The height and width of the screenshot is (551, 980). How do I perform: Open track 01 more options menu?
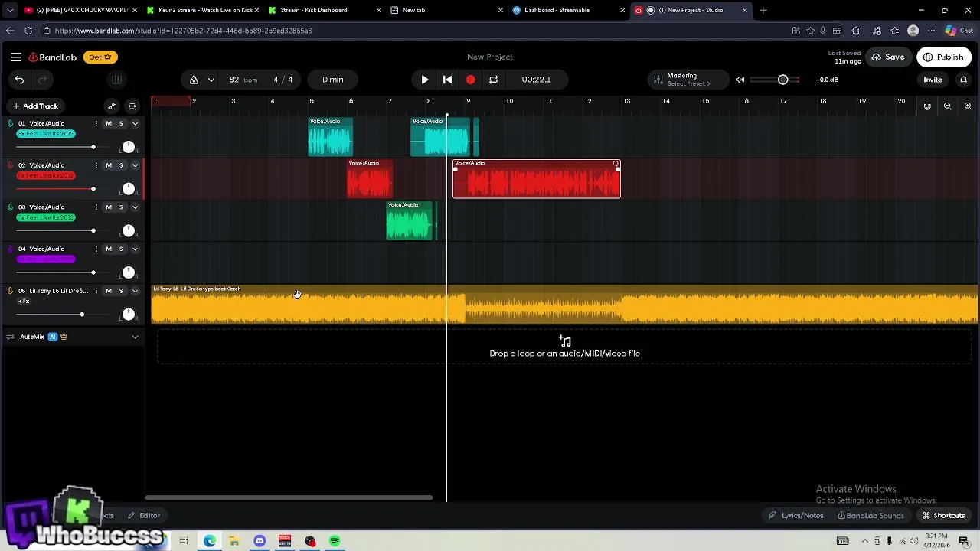pos(96,123)
